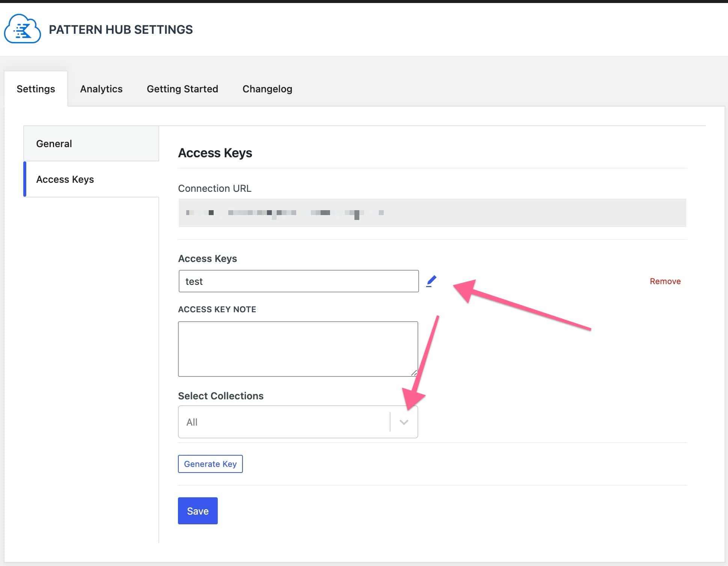The height and width of the screenshot is (566, 728).
Task: Switch to the Settings tab
Action: tap(36, 89)
